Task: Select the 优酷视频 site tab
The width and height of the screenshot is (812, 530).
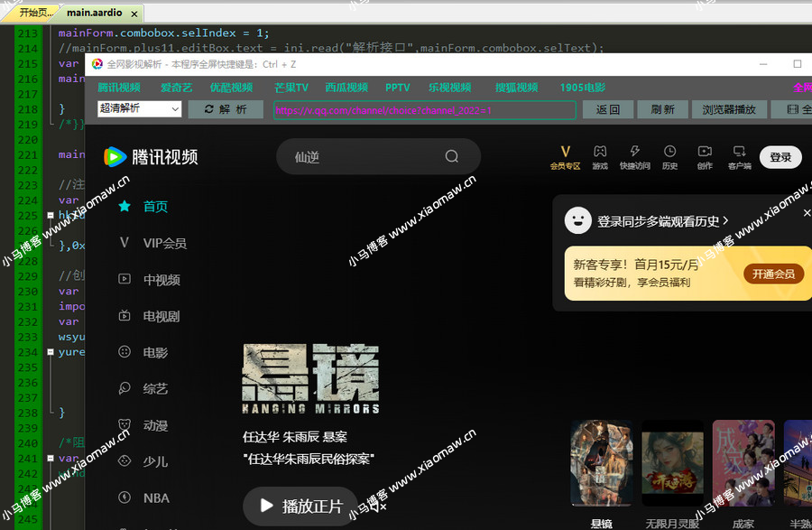Action: coord(231,88)
